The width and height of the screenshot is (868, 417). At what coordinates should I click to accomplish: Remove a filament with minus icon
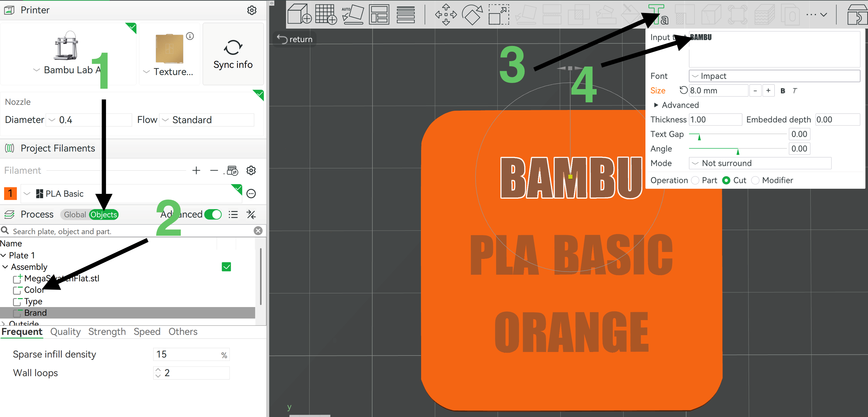pos(214,170)
